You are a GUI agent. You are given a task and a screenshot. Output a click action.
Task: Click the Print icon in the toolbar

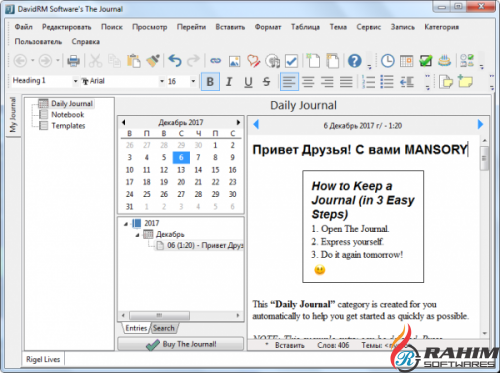point(73,61)
